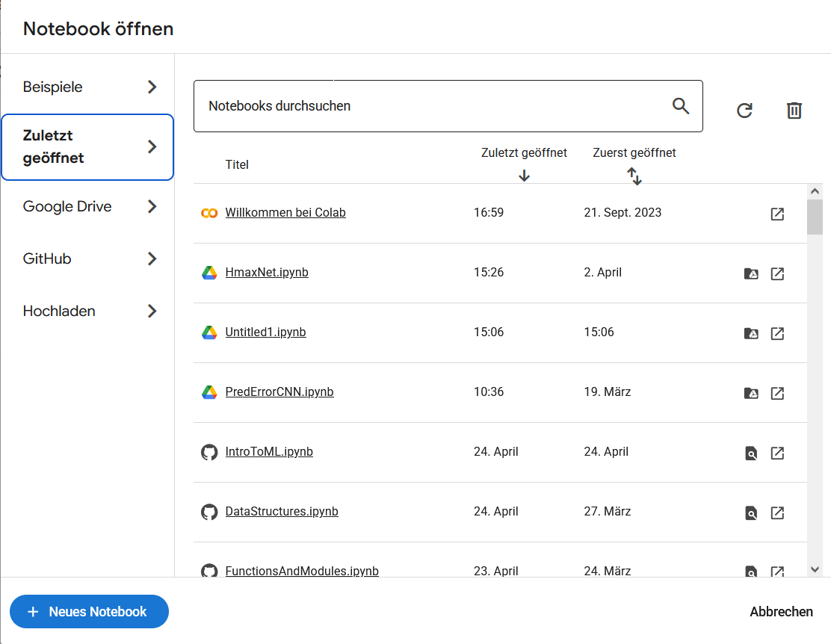Expand Google Drive chevron arrow
Screen dimensions: 831x644
[152, 206]
